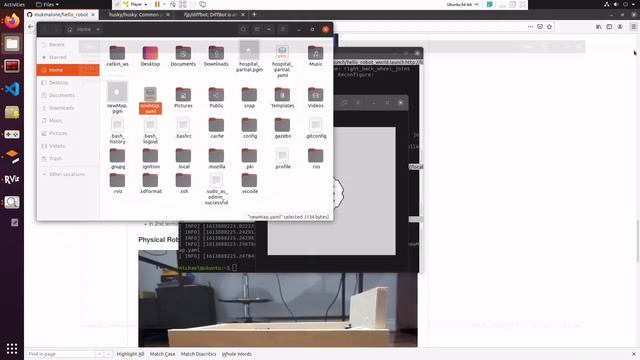Viewport: 640px width, 360px height.
Task: Select Home in the Files sidebar
Action: click(68, 70)
